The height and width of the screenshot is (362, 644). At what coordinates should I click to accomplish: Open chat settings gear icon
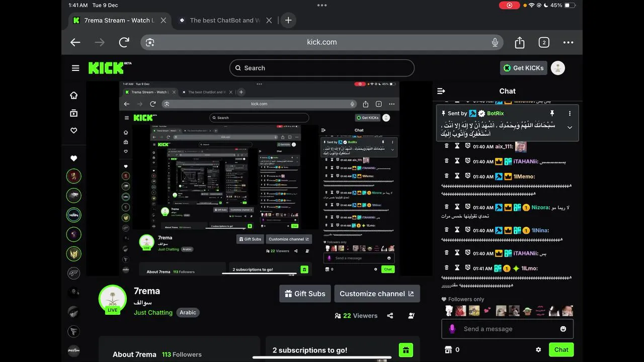tap(538, 349)
